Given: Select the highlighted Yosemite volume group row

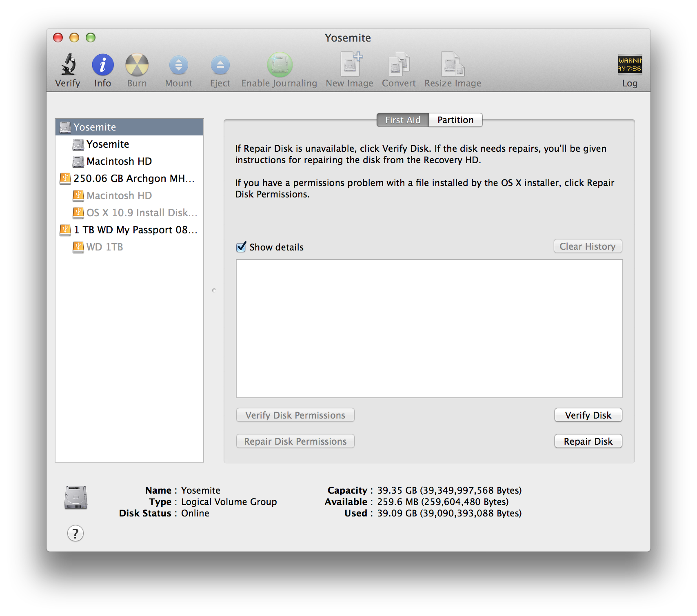Looking at the screenshot, I should [x=129, y=127].
